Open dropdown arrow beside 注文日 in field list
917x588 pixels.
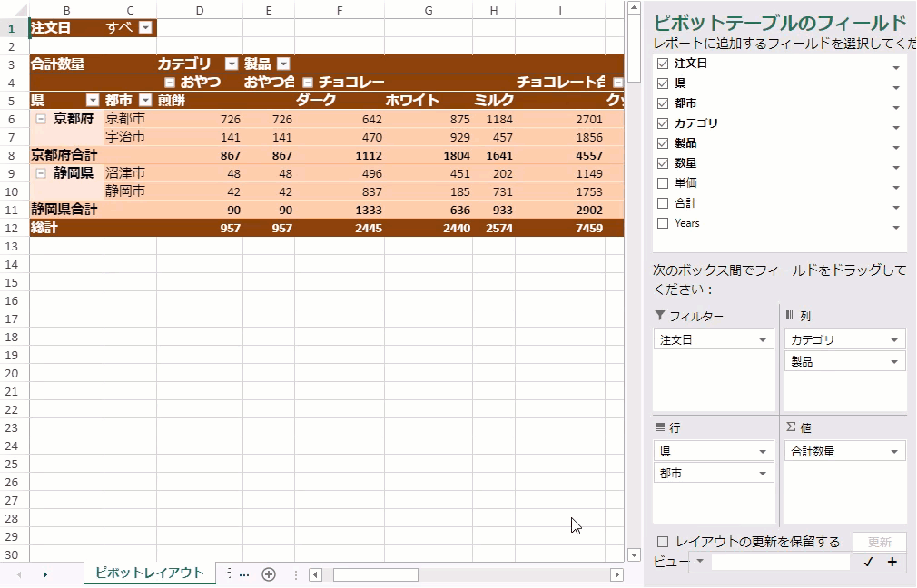[896, 68]
